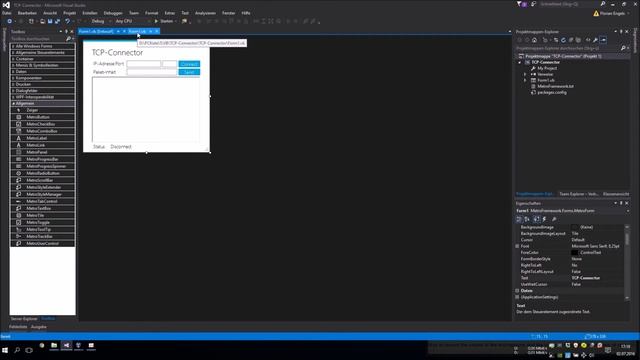Open the Debuggen menu
The image size is (640, 360).
tap(113, 13)
